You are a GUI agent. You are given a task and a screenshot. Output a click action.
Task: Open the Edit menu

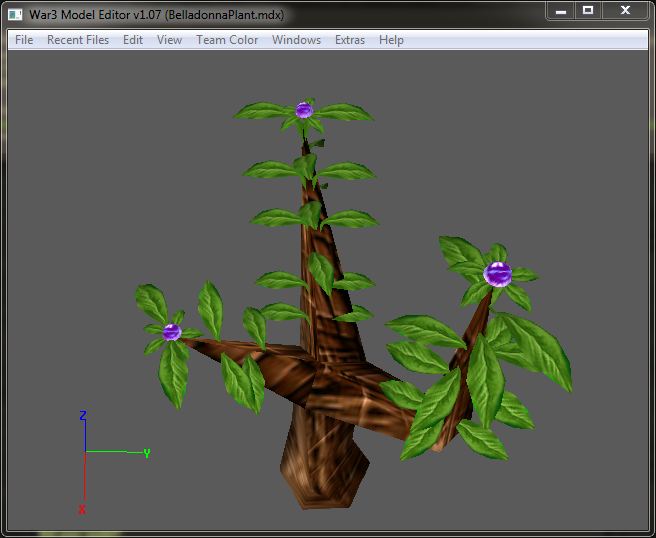pyautogui.click(x=133, y=40)
